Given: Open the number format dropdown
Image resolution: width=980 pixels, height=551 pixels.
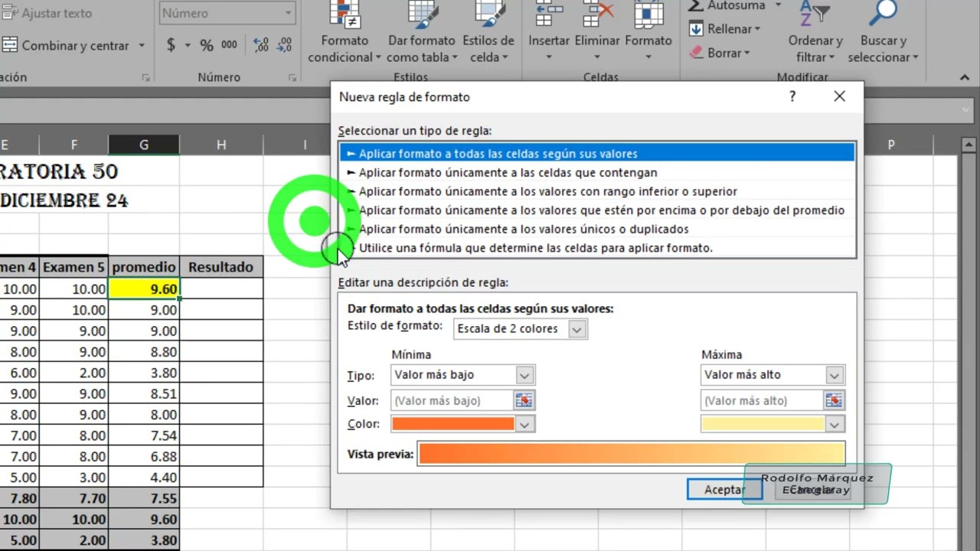Looking at the screenshot, I should tap(289, 13).
